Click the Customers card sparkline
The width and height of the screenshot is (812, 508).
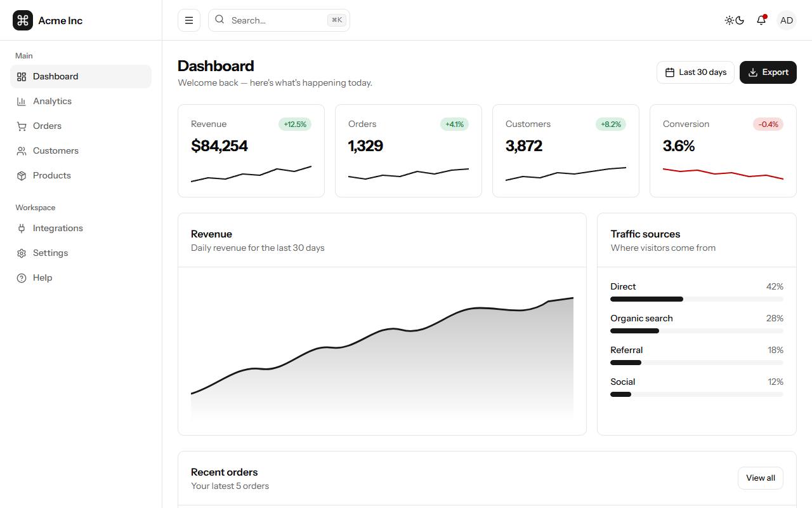(x=566, y=174)
